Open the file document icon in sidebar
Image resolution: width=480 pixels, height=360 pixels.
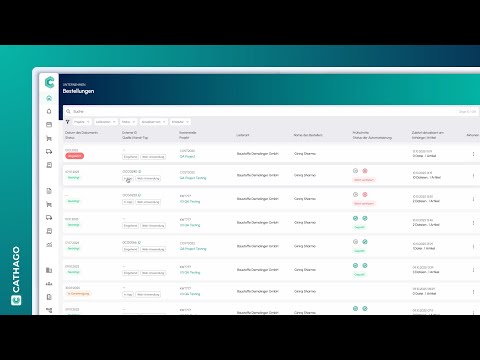pos(49,191)
